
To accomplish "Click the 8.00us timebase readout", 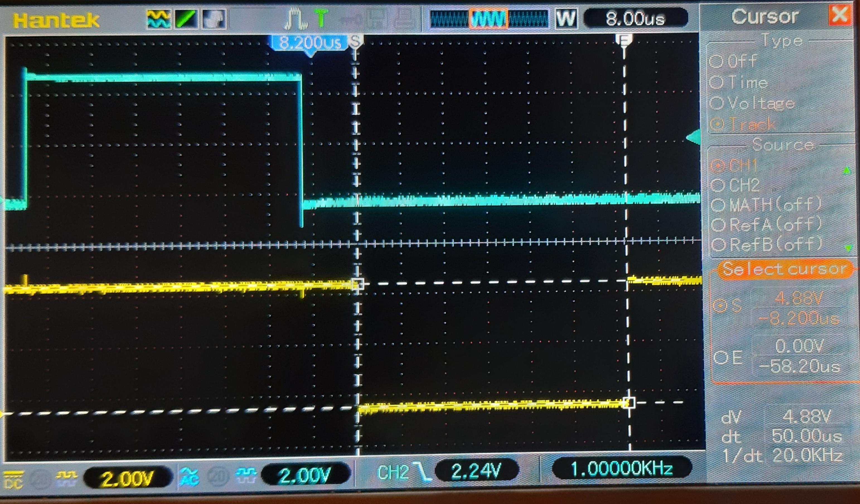I will pos(635,18).
